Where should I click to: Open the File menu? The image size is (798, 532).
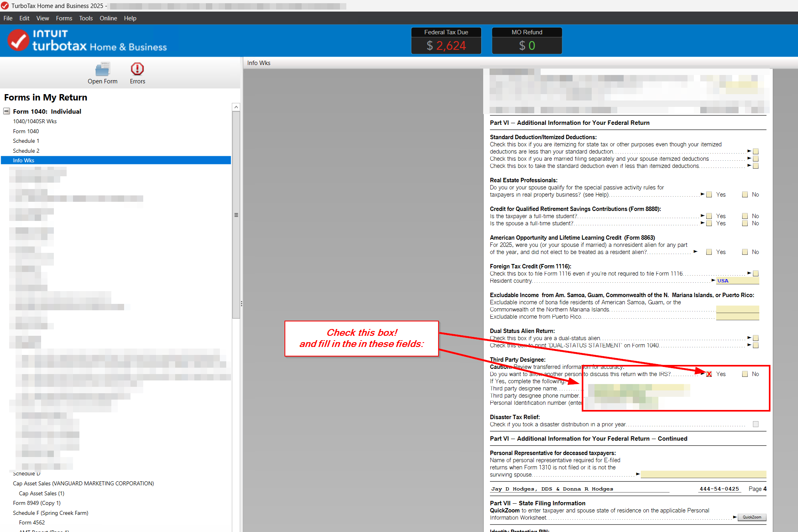click(8, 18)
